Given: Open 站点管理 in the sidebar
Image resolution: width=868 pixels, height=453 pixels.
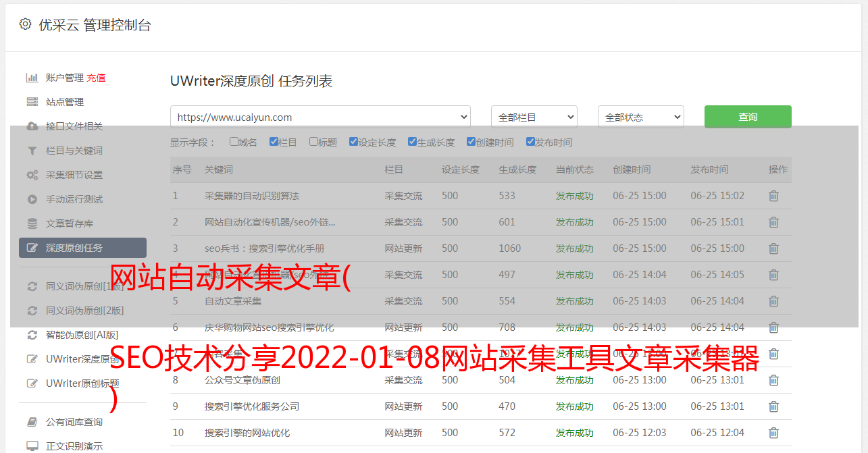Looking at the screenshot, I should [65, 102].
